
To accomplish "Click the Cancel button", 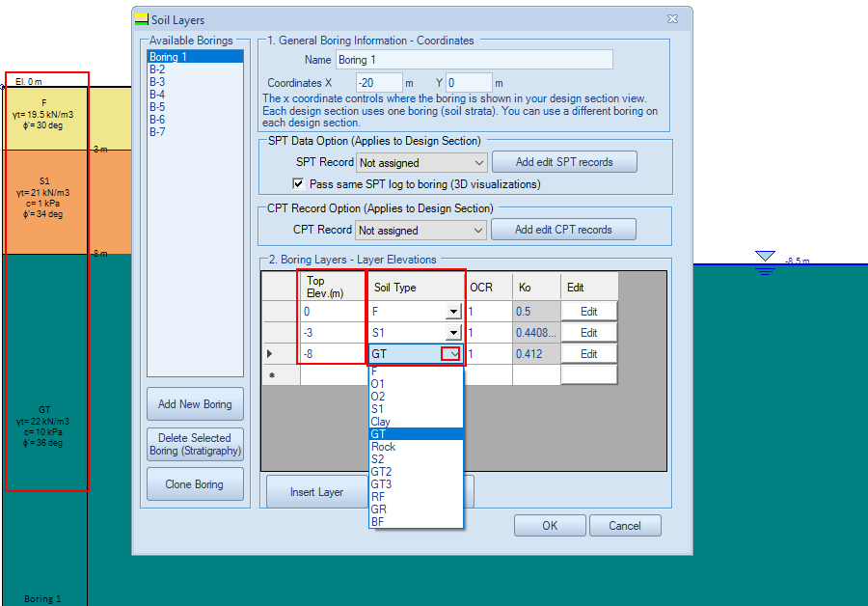I will point(625,526).
